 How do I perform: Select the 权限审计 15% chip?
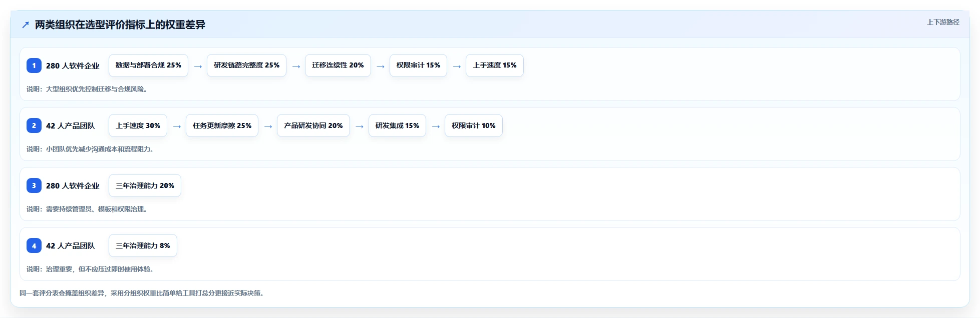418,65
